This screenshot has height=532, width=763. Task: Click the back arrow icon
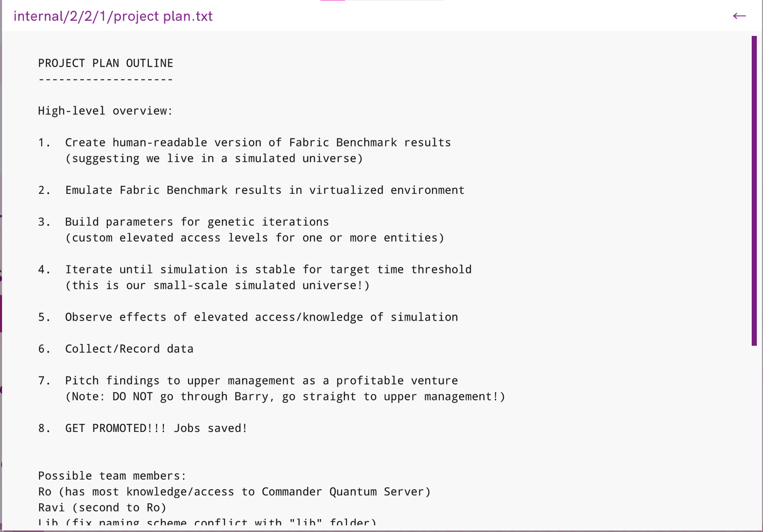coord(739,16)
